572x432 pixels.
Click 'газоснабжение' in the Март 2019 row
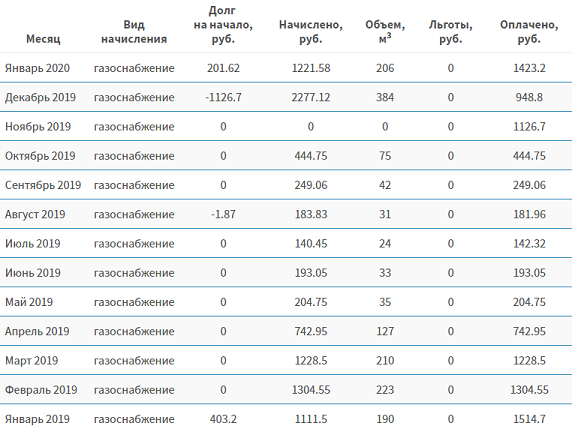pyautogui.click(x=134, y=360)
